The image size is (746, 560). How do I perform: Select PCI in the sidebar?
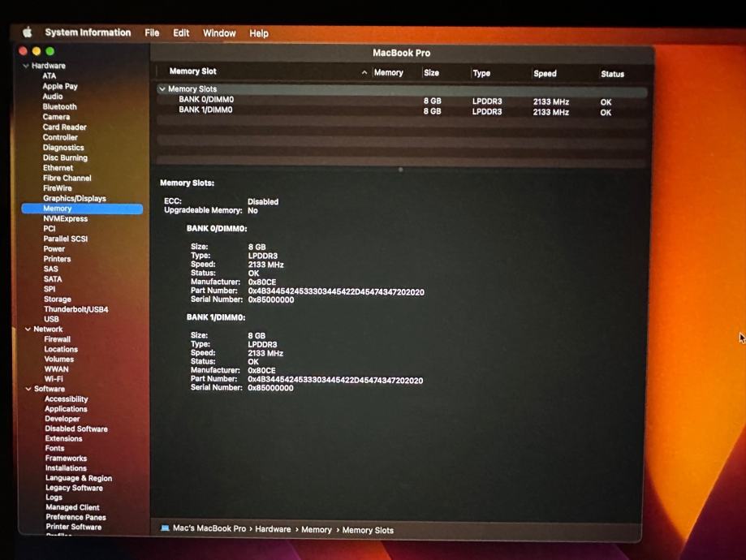click(x=50, y=229)
